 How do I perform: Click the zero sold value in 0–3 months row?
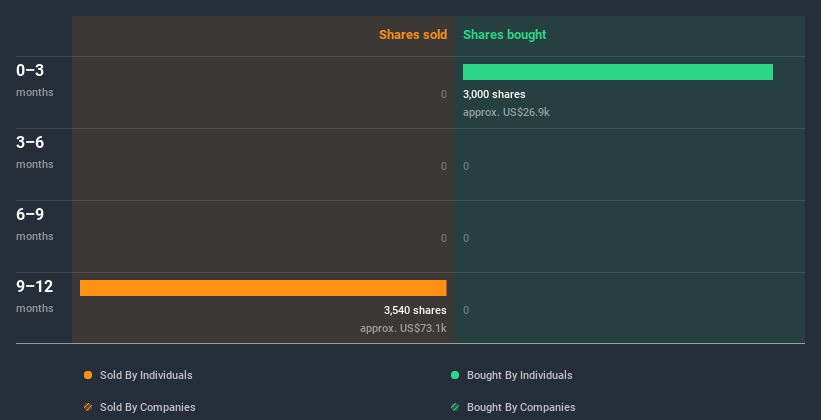click(x=444, y=94)
